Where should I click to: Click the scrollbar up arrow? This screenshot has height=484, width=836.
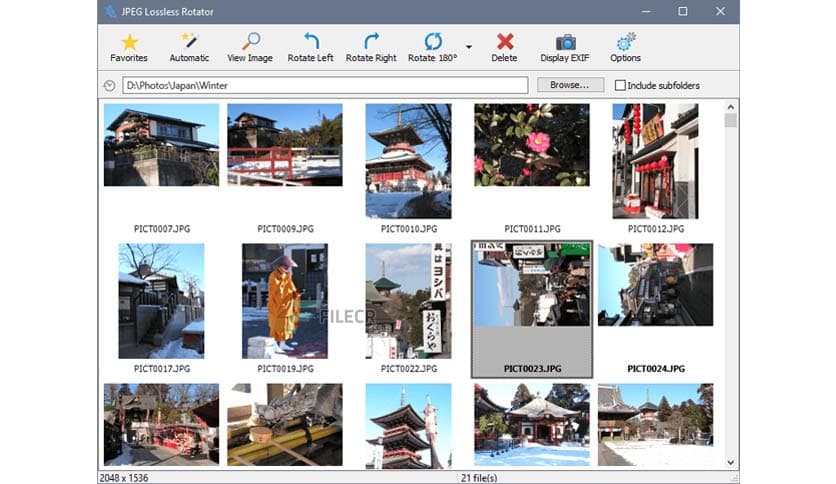click(730, 107)
